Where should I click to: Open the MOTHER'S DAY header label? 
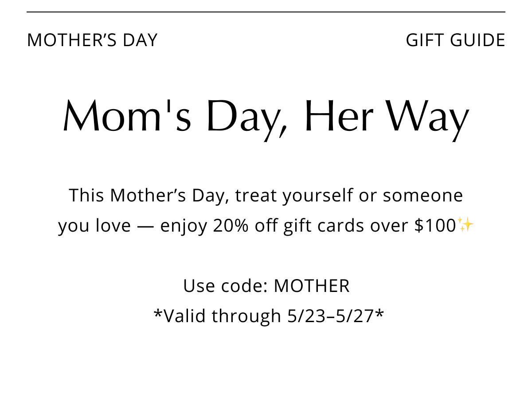[92, 40]
